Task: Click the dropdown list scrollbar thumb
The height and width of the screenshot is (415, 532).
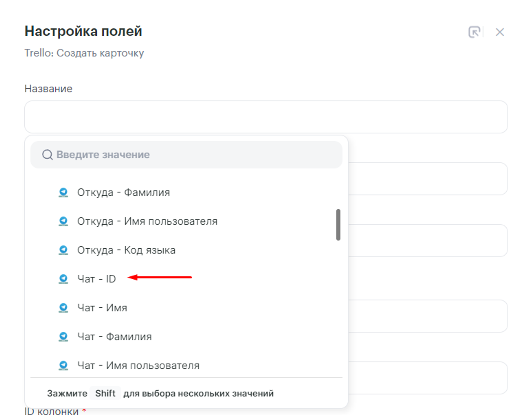Action: pyautogui.click(x=338, y=225)
